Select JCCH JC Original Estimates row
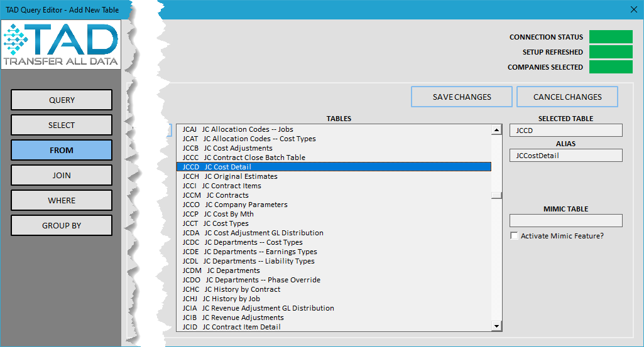This screenshot has height=347, width=644. [x=334, y=176]
